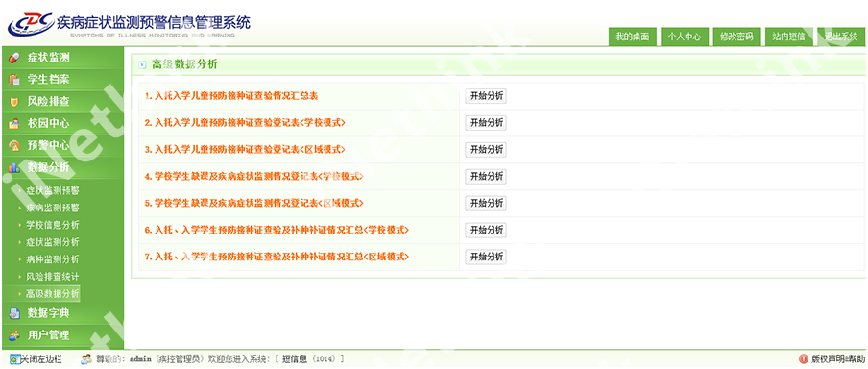Select 病种监测分析 submenu item
Screen dimensions: 868x369
[53, 259]
